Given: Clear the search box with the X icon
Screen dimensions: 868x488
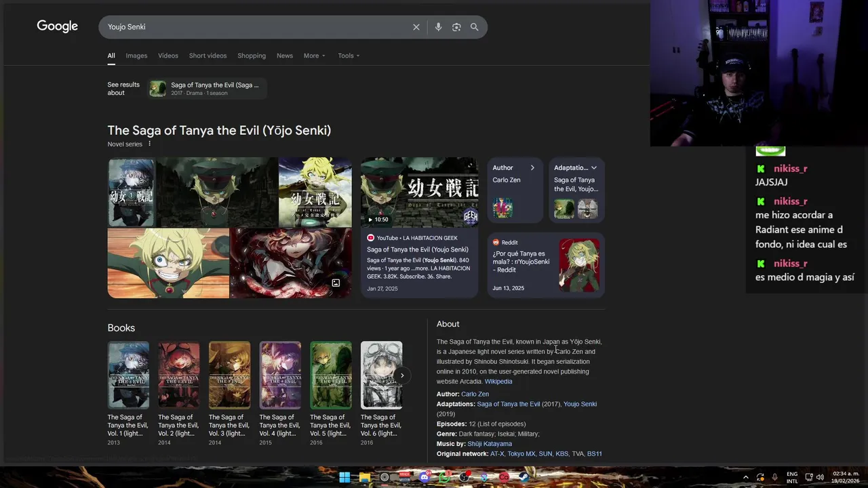Looking at the screenshot, I should tap(416, 27).
